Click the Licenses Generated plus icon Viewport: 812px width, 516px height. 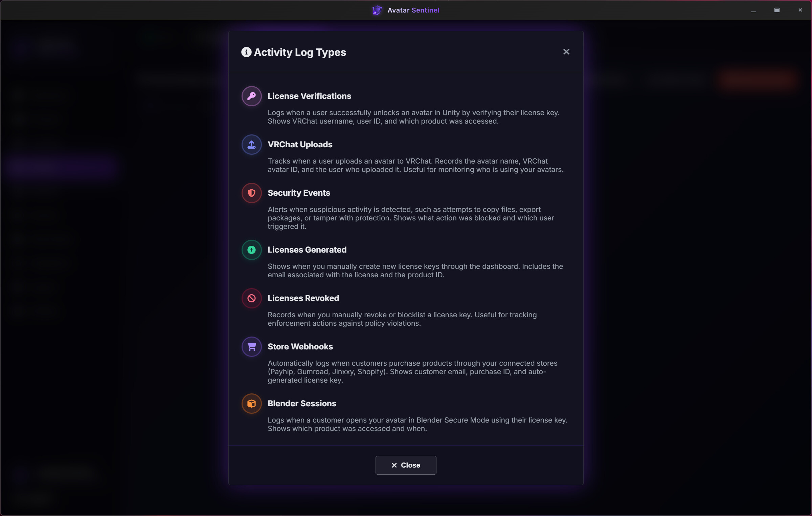(x=251, y=250)
